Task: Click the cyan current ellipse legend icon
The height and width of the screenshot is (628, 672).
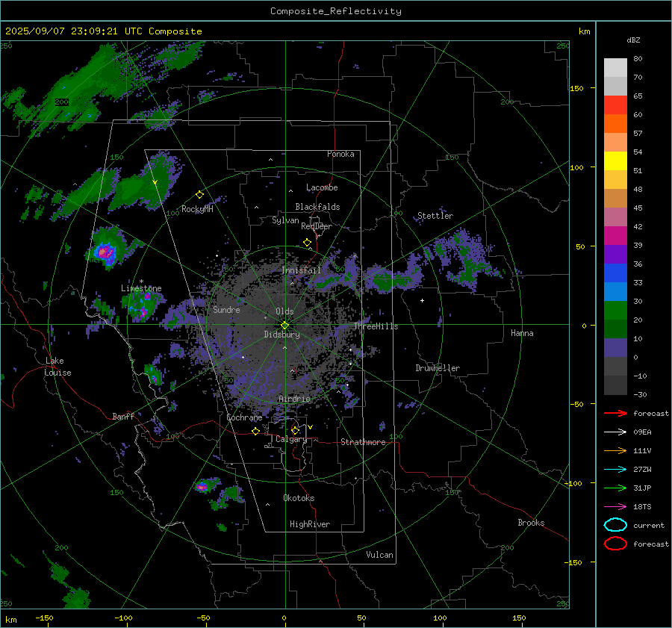Action: click(615, 525)
